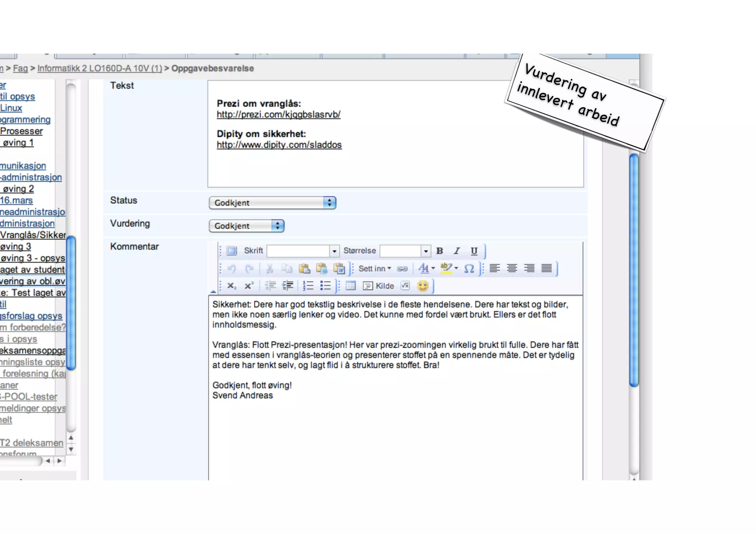Insert a smiley emoticon
This screenshot has height=534, width=756.
point(423,286)
